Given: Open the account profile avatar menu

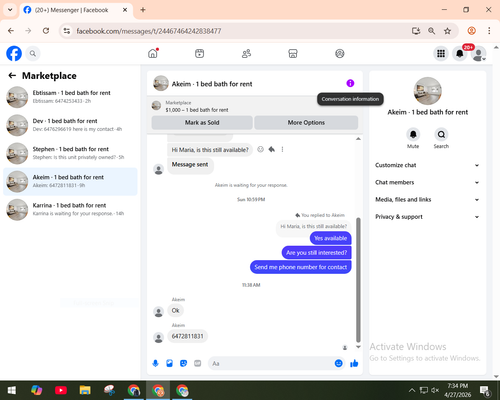Looking at the screenshot, I should (478, 53).
